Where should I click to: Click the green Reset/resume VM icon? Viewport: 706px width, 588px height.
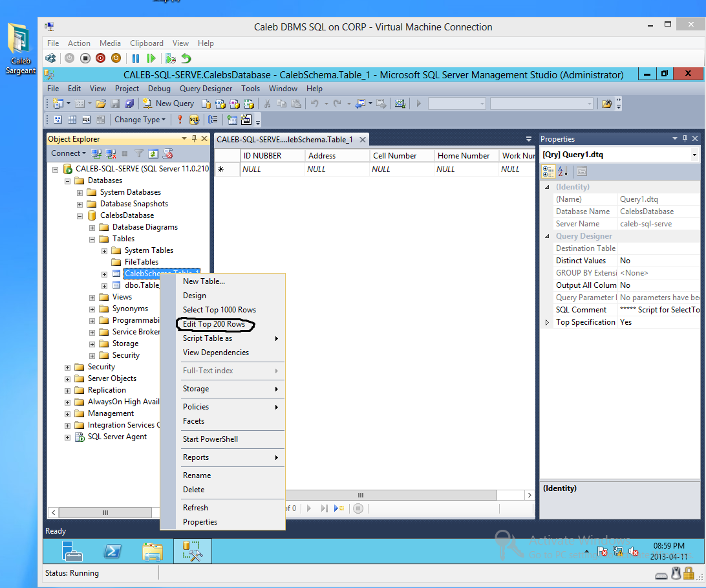151,58
